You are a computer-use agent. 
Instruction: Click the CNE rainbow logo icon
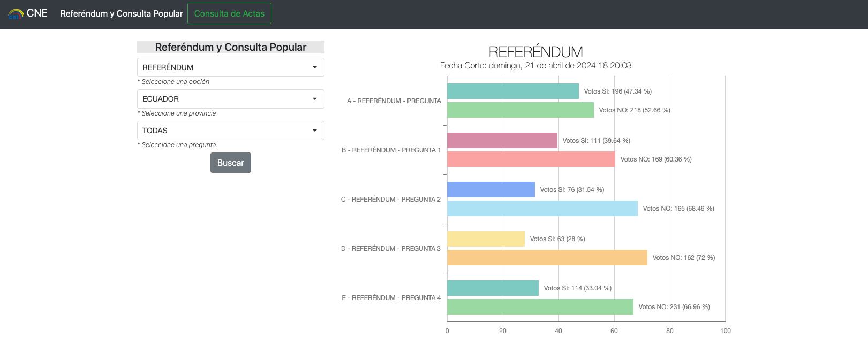[x=16, y=14]
